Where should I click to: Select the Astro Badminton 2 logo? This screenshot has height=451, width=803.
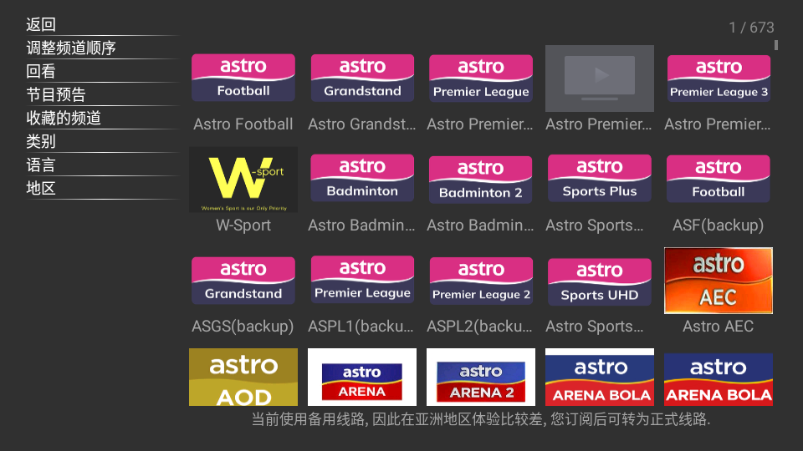coord(481,180)
